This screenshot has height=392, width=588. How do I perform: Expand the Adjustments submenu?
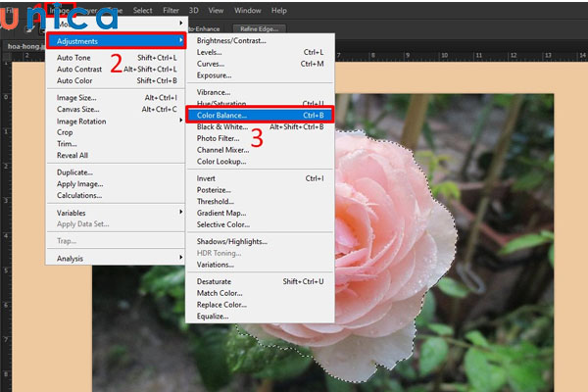(117, 41)
